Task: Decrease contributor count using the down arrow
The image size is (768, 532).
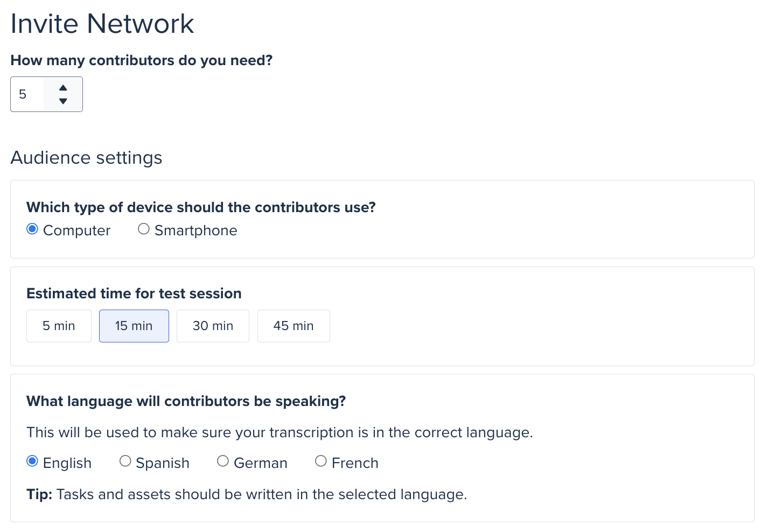Action: [63, 101]
